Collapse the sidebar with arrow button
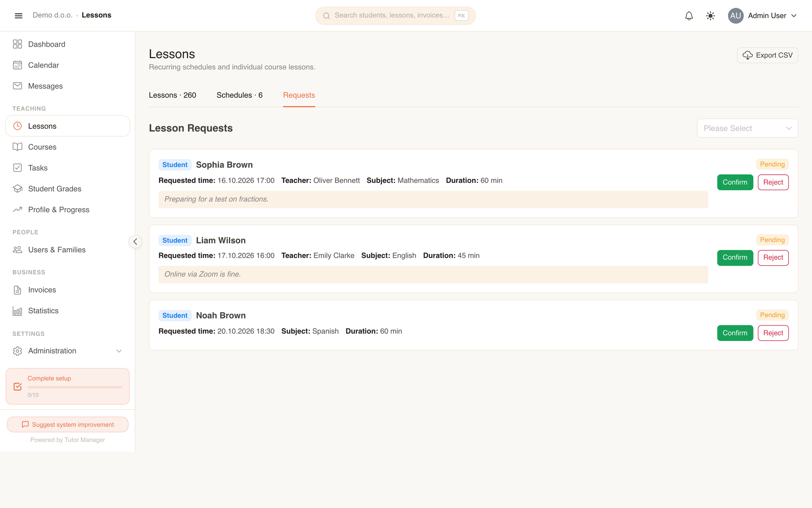Screen dimensions: 812x508 coord(135,241)
